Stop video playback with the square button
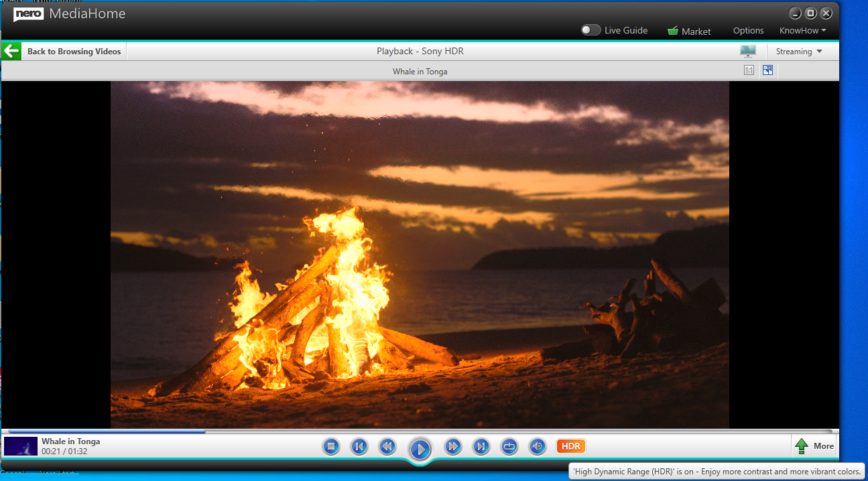This screenshot has height=481, width=868. coord(330,446)
